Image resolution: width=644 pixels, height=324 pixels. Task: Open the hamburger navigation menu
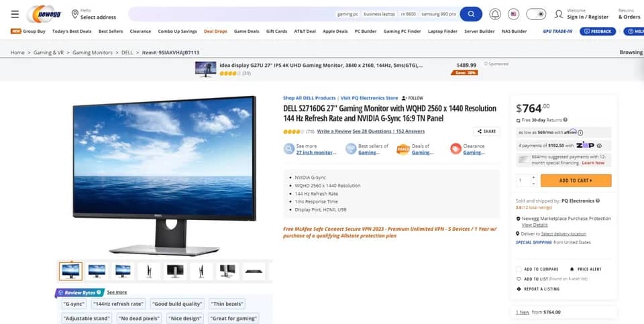click(x=15, y=14)
